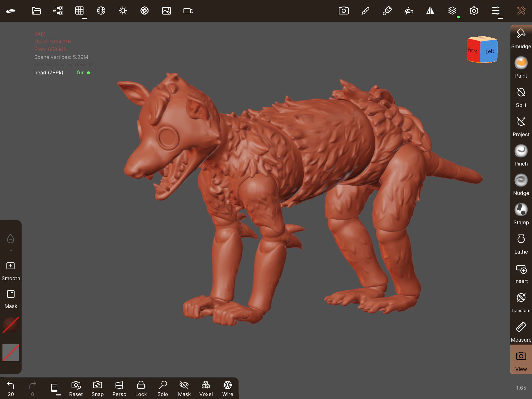The height and width of the screenshot is (399, 532).
Task: Click the green fur layer label
Action: [80, 73]
